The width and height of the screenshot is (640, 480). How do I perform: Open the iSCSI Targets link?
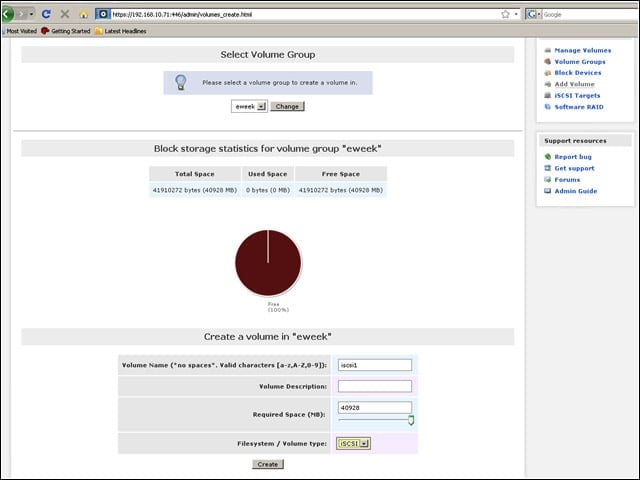click(x=578, y=96)
